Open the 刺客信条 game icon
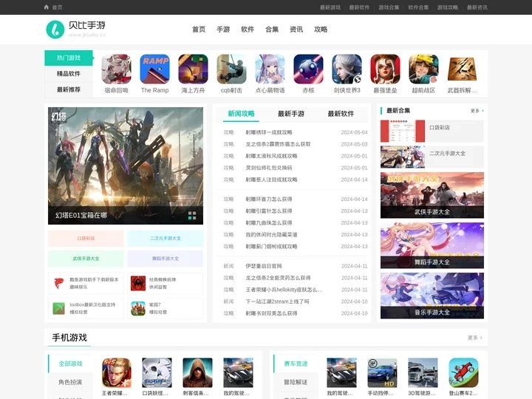The width and height of the screenshot is (532, 399). (197, 372)
